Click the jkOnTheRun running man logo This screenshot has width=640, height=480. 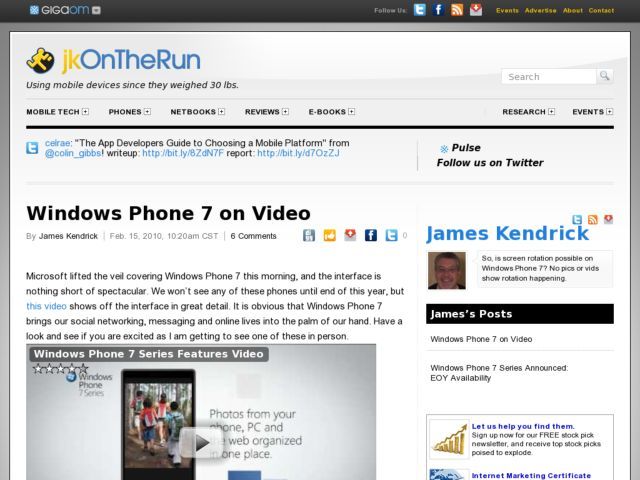(40, 60)
